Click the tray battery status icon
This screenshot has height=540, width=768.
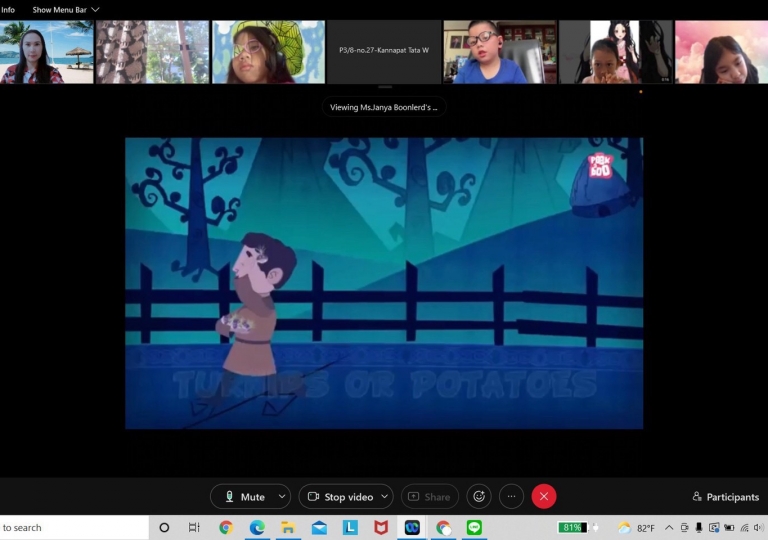[x=729, y=527]
